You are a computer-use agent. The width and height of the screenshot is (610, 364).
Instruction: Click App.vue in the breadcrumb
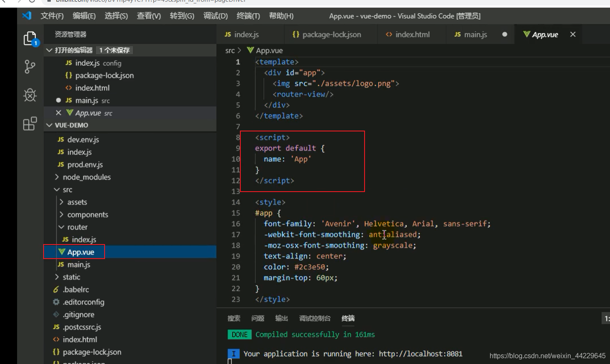(x=269, y=50)
